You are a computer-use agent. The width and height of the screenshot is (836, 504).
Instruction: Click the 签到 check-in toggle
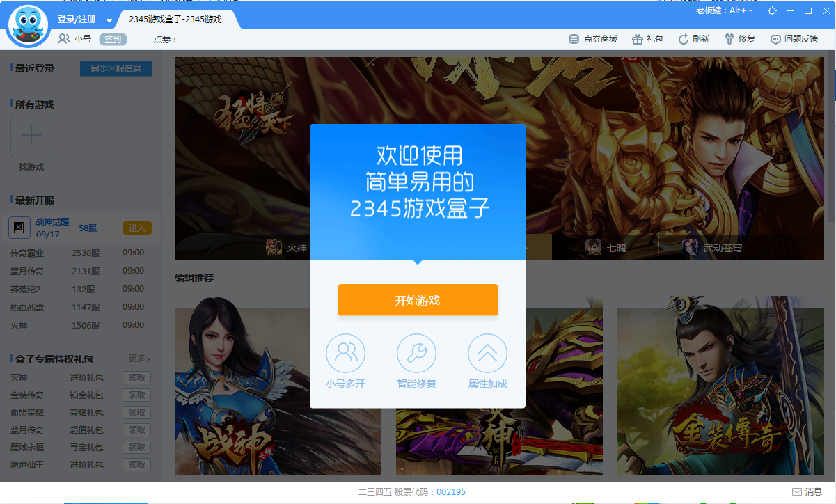(113, 39)
